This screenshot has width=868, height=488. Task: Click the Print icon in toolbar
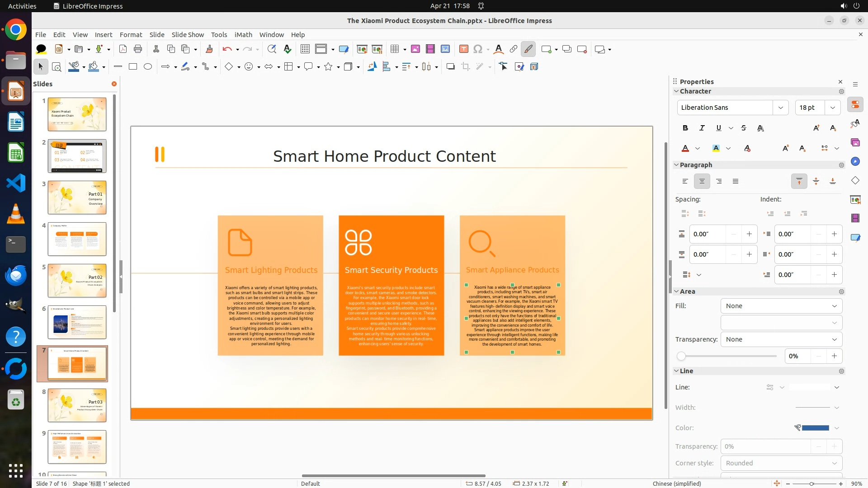(x=138, y=49)
